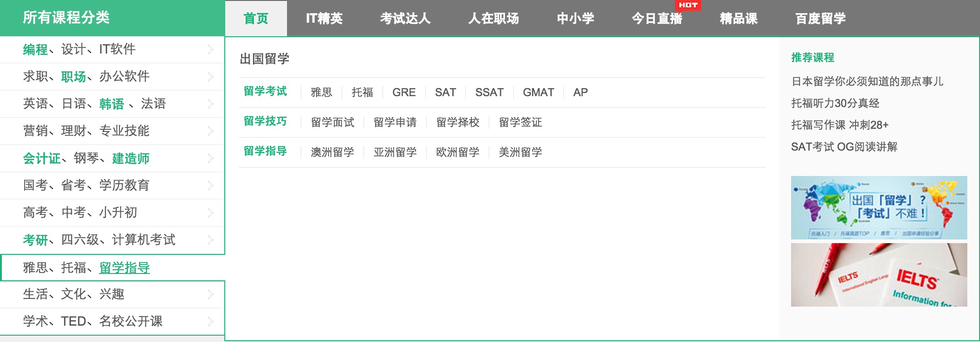Expand the 求职、职场、办公软件 category arrow

210,77
